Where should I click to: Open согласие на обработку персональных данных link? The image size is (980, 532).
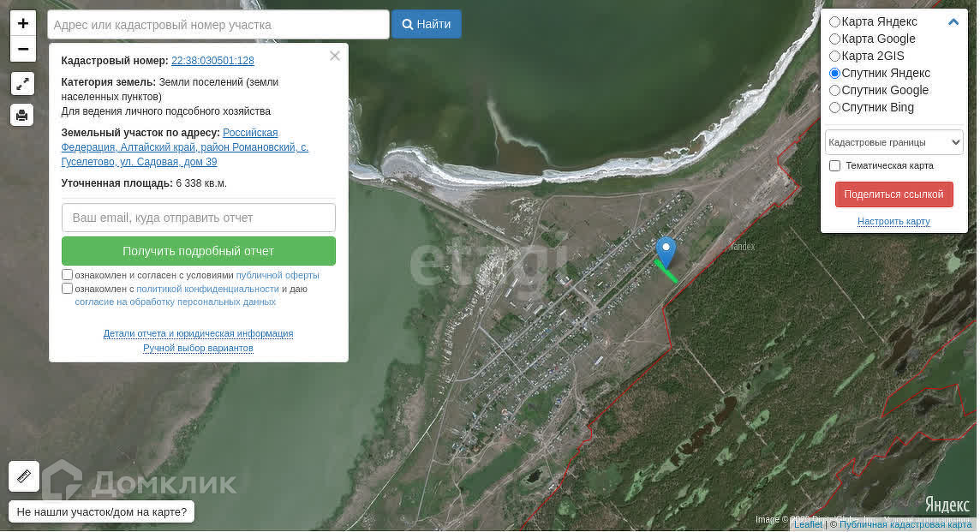(x=175, y=302)
